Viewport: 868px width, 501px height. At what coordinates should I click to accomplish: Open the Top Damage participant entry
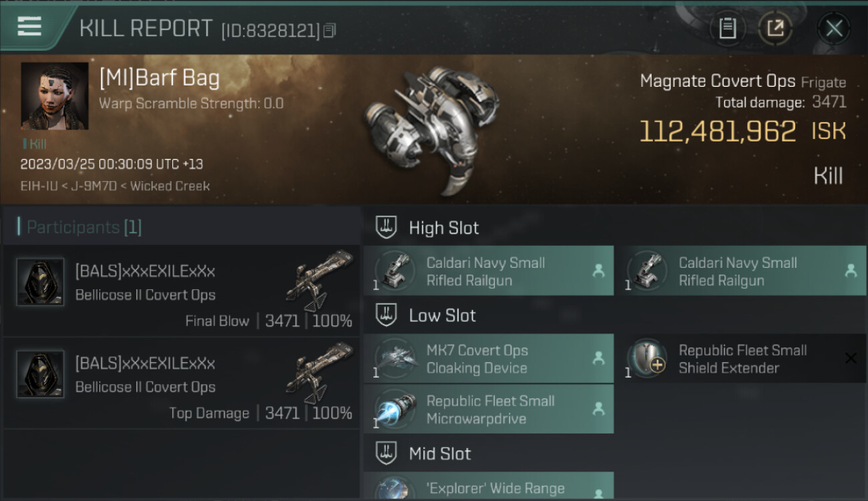(x=180, y=383)
